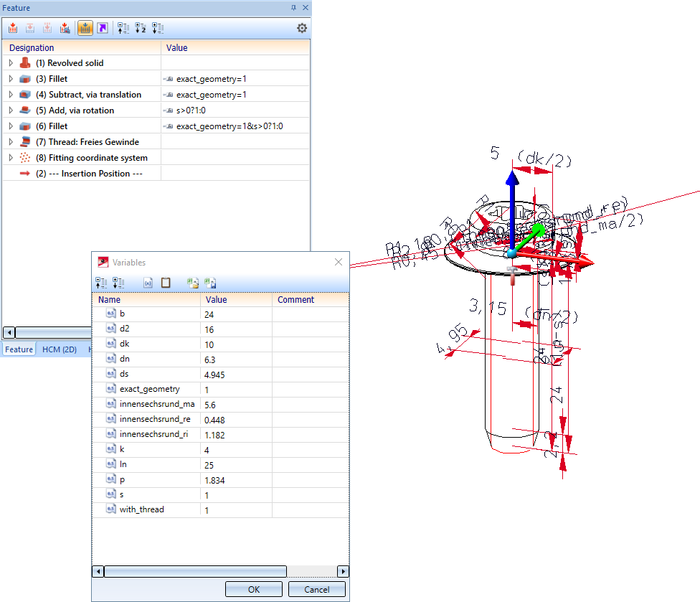Image resolution: width=700 pixels, height=602 pixels.
Task: Click the new variable (x) icon
Action: [x=148, y=283]
